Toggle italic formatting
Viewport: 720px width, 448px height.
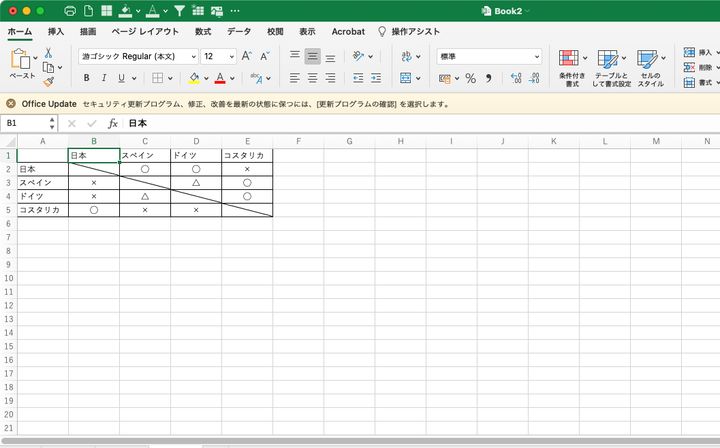click(104, 78)
